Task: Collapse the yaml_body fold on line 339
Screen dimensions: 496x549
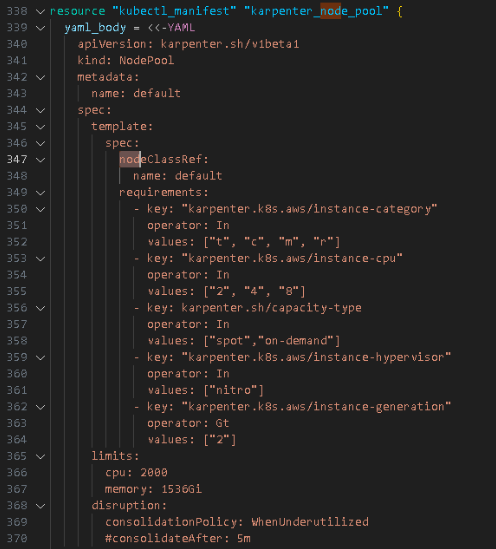Action: (41, 28)
